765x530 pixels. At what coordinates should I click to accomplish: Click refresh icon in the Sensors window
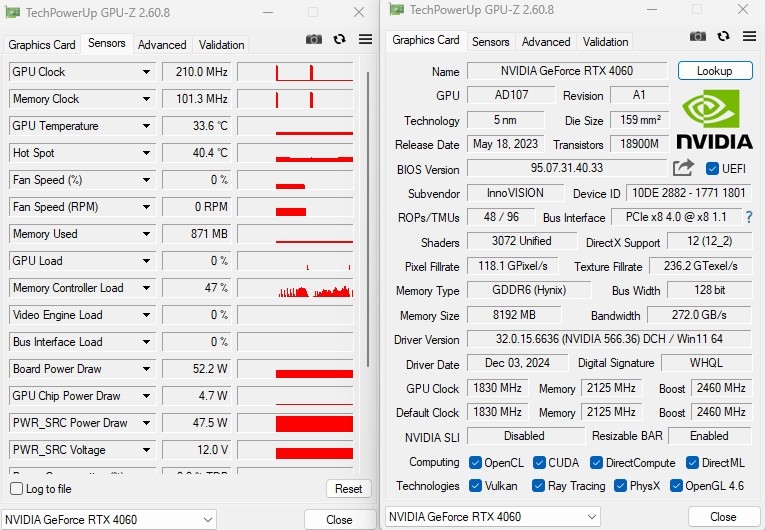340,39
